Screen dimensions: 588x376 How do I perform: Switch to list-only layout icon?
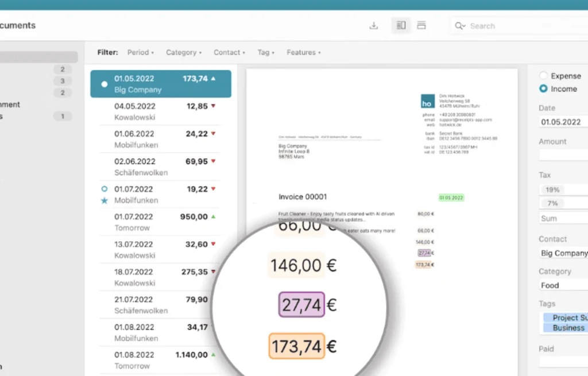[x=421, y=25]
